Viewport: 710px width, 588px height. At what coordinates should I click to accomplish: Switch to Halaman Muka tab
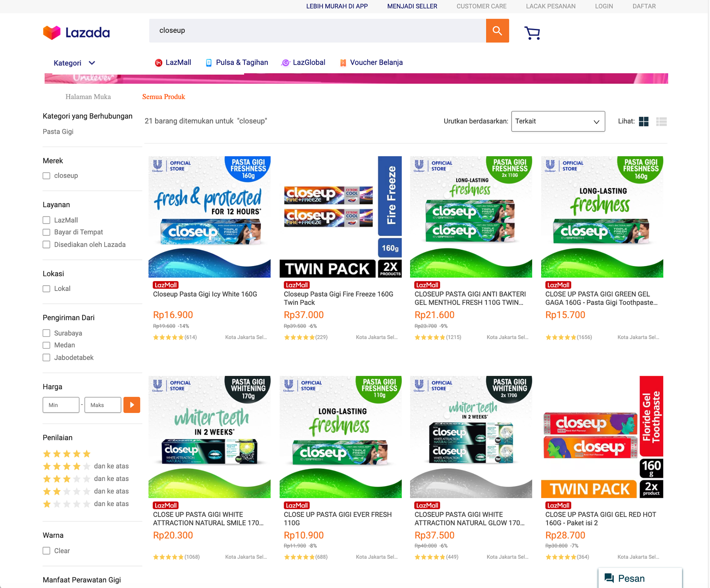[x=88, y=97]
